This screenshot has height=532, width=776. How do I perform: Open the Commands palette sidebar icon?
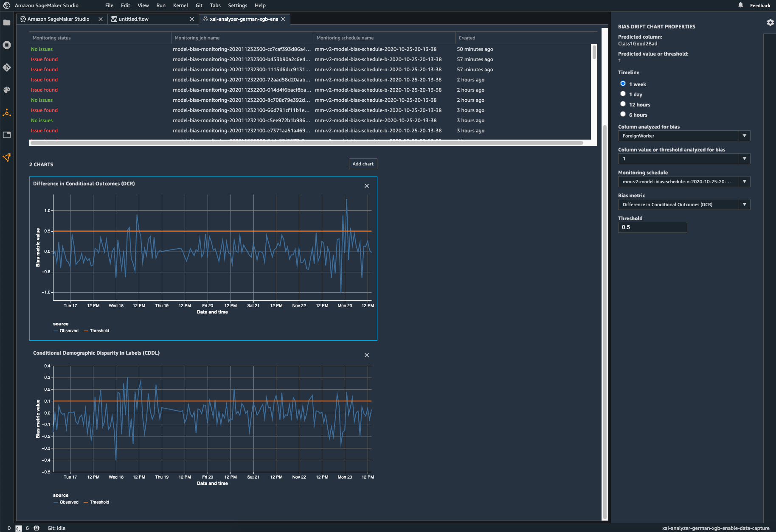7,90
